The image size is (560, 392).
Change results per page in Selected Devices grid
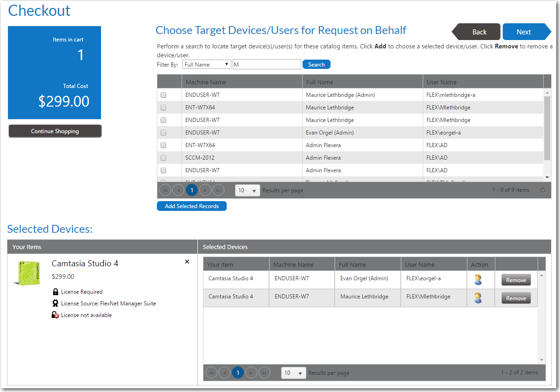293,372
